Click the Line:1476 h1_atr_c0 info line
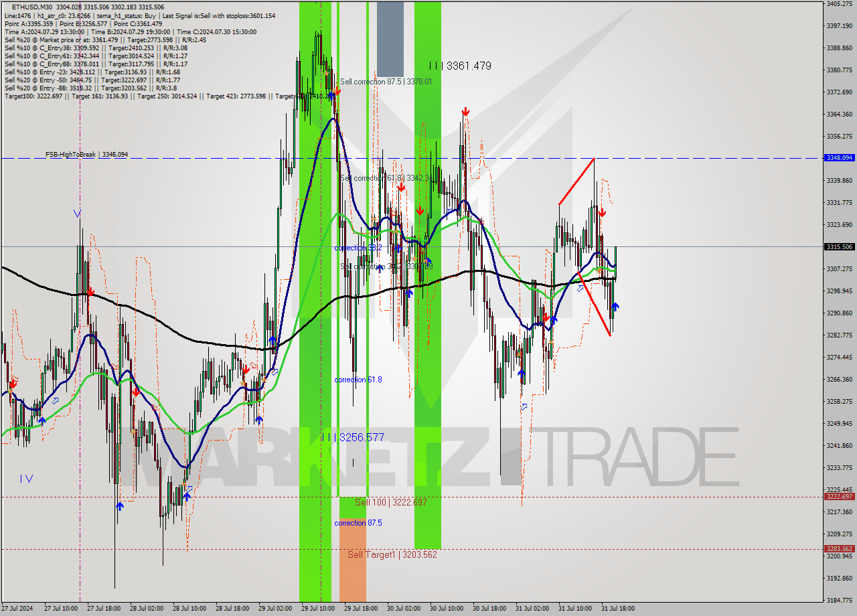 tap(139, 15)
